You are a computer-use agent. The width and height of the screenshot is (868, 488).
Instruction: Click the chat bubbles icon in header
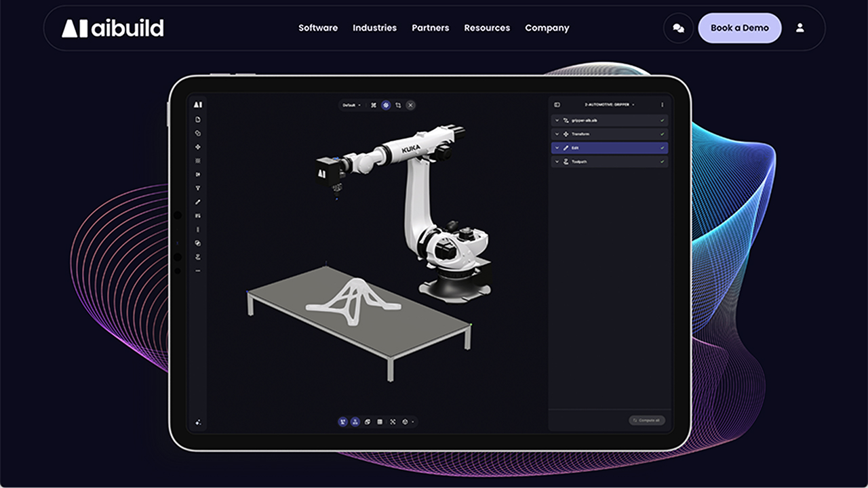[x=678, y=28]
